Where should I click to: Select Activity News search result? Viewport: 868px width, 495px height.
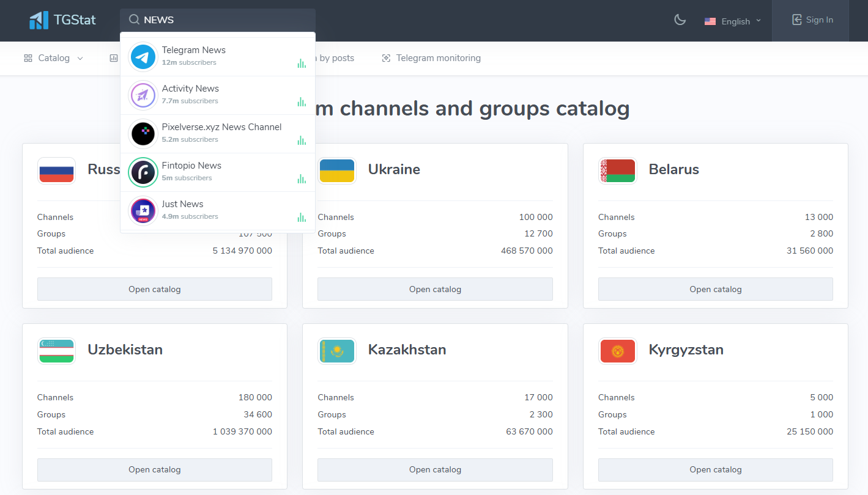click(x=218, y=95)
